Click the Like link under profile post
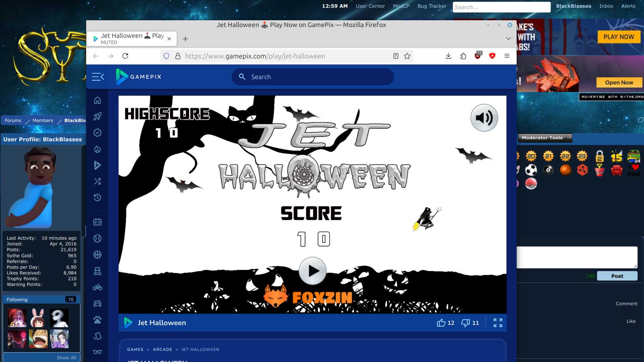Screen dimensions: 644x362 pos(631,321)
